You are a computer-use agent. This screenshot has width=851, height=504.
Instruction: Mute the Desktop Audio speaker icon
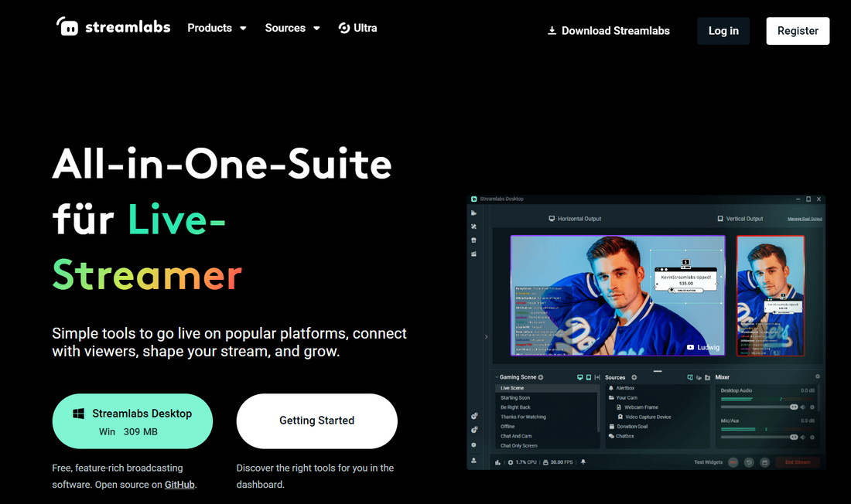tap(803, 407)
